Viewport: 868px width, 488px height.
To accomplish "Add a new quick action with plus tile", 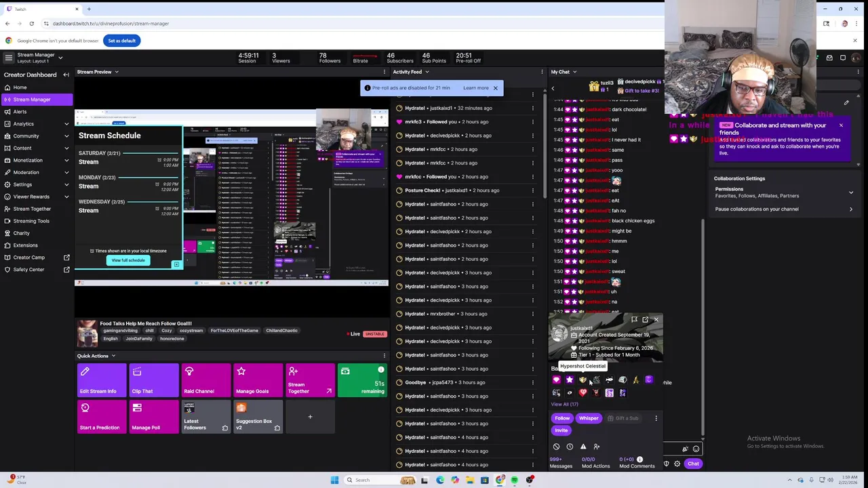I will coord(311,417).
